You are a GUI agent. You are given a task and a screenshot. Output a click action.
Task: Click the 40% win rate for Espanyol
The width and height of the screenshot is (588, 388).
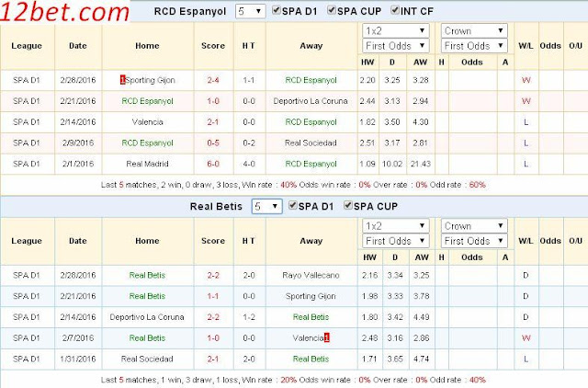288,185
